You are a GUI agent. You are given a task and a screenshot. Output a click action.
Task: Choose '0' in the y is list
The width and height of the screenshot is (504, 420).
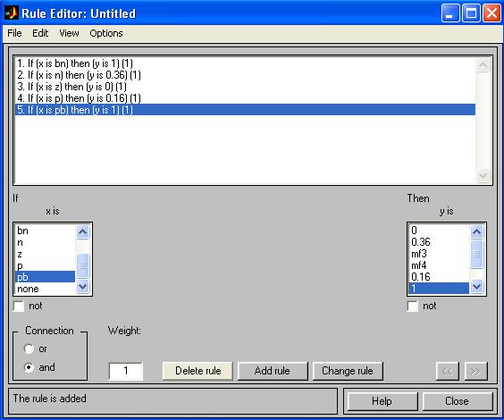[439, 231]
